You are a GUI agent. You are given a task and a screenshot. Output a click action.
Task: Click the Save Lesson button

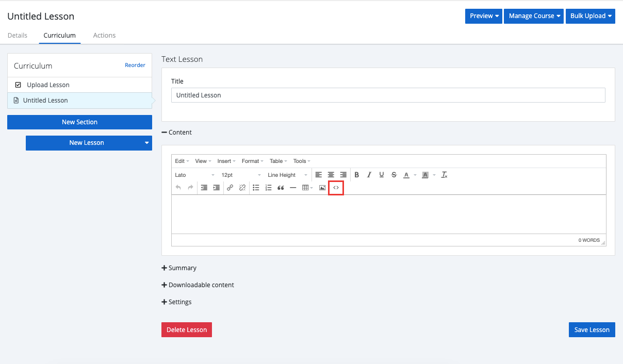[592, 330]
